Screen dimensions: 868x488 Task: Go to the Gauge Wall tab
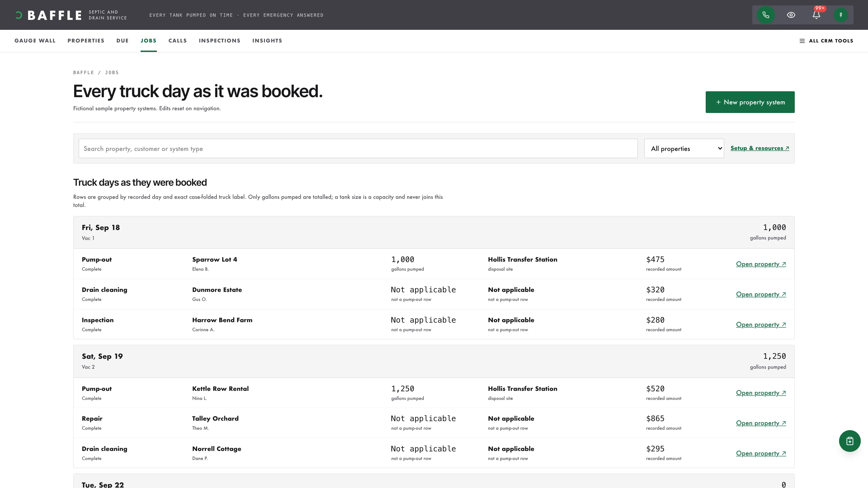35,41
